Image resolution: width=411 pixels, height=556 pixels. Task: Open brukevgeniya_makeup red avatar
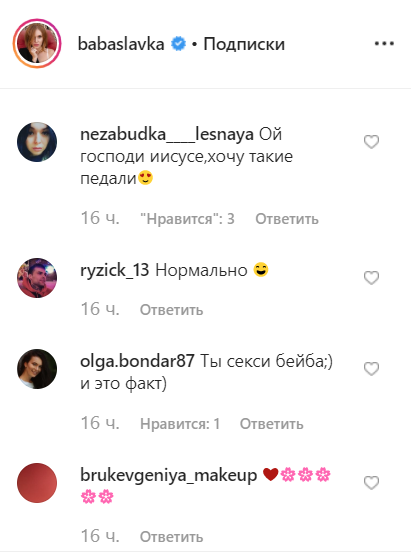tap(37, 483)
